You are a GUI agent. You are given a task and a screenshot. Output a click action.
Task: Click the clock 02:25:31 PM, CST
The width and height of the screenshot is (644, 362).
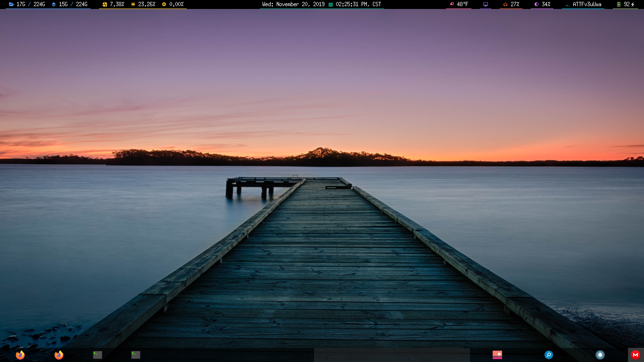358,4
